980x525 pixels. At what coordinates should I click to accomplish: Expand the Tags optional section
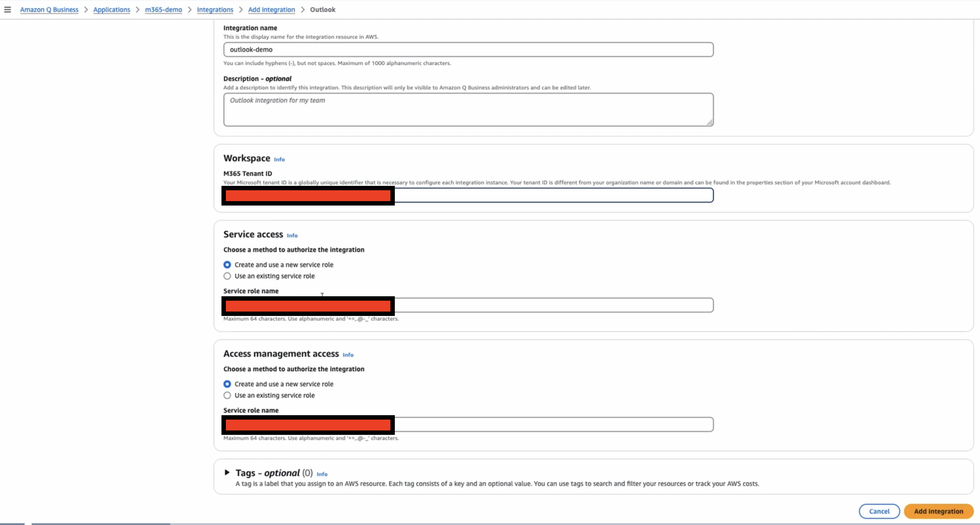(x=227, y=472)
